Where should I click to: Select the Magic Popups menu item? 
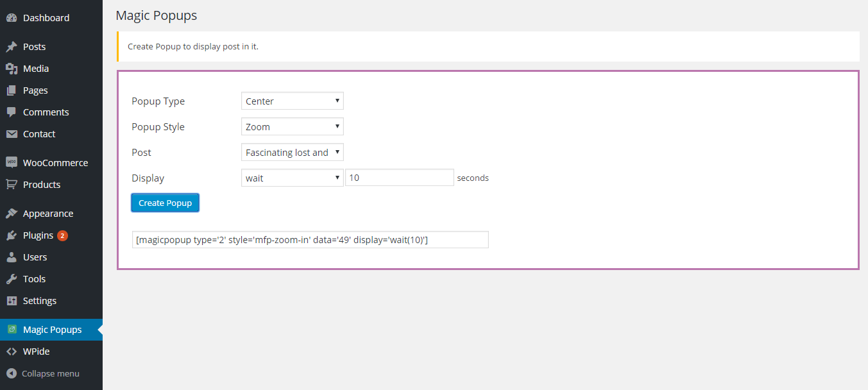(51, 330)
